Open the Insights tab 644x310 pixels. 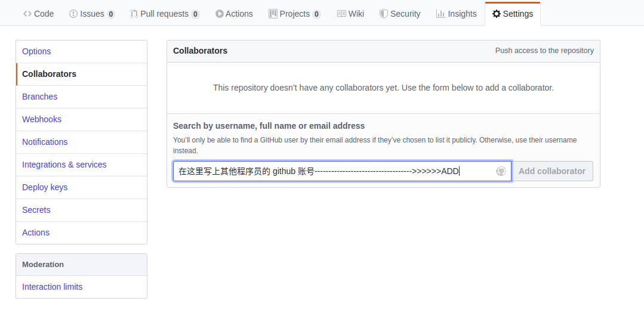point(457,14)
